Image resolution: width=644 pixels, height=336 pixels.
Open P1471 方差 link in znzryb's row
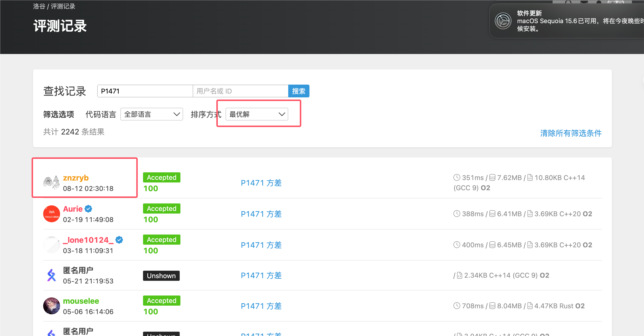261,183
